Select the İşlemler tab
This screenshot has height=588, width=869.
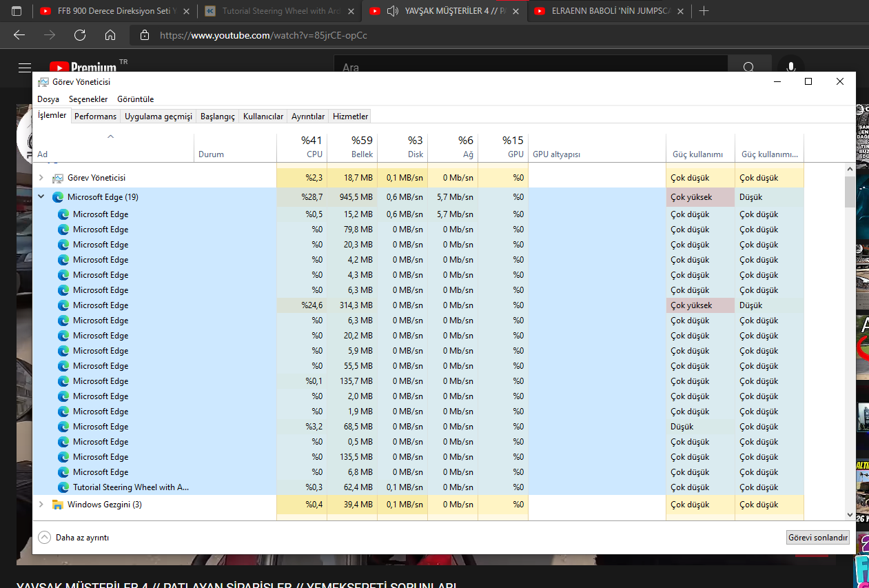[52, 116]
